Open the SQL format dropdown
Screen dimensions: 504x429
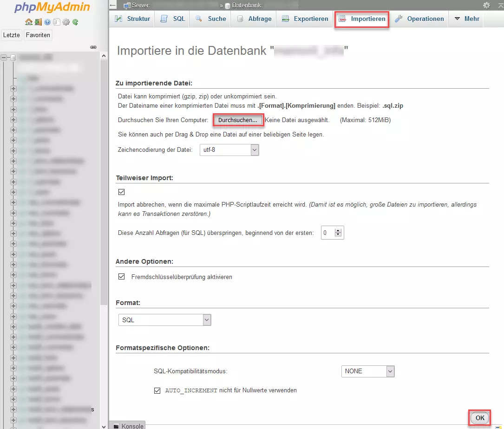tap(165, 320)
